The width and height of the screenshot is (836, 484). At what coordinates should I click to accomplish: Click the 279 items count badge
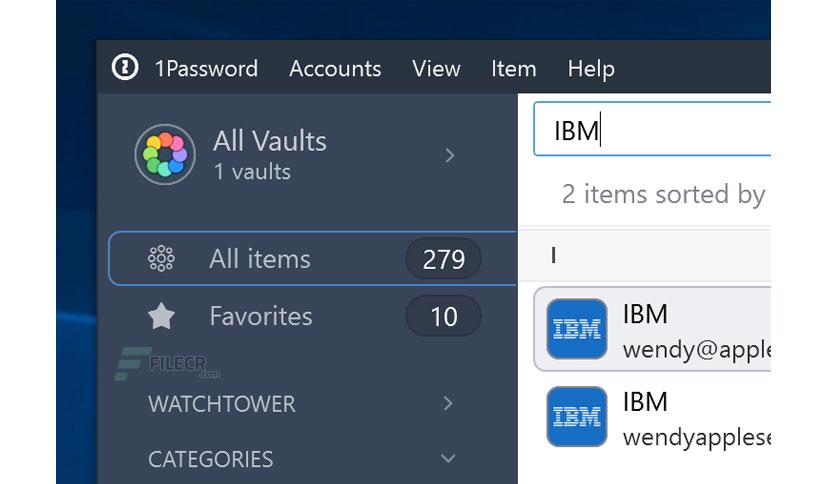[x=444, y=259]
